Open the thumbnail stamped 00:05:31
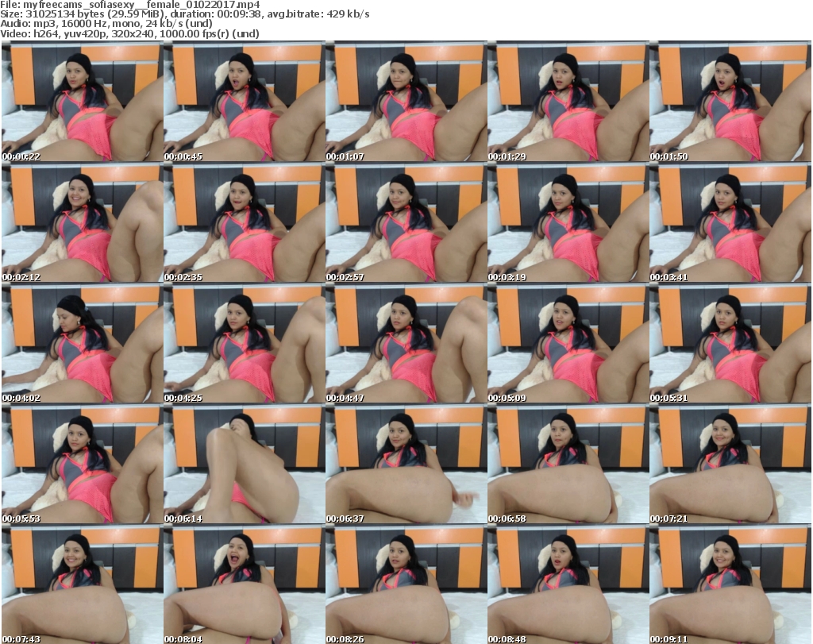Screen dimensions: 813x644 tap(730, 343)
